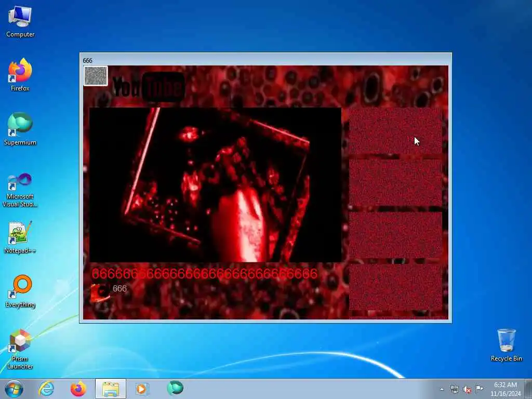The height and width of the screenshot is (399, 532).
Task: Open the Notepad++ desktop shortcut
Action: click(x=20, y=237)
